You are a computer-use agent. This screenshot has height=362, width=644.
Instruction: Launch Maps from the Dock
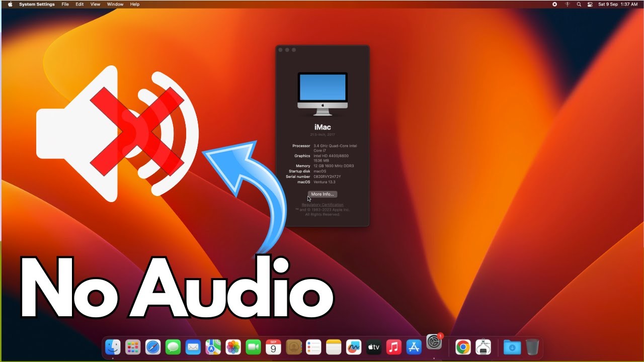213,347
